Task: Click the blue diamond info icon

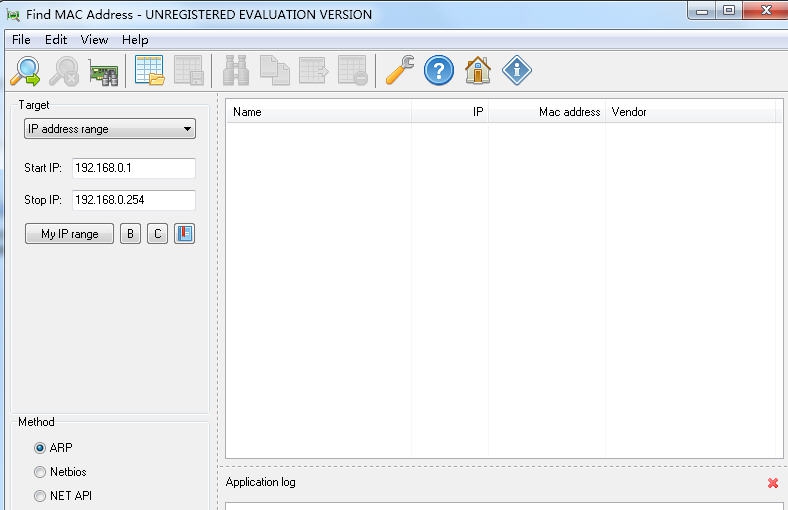Action: (517, 71)
